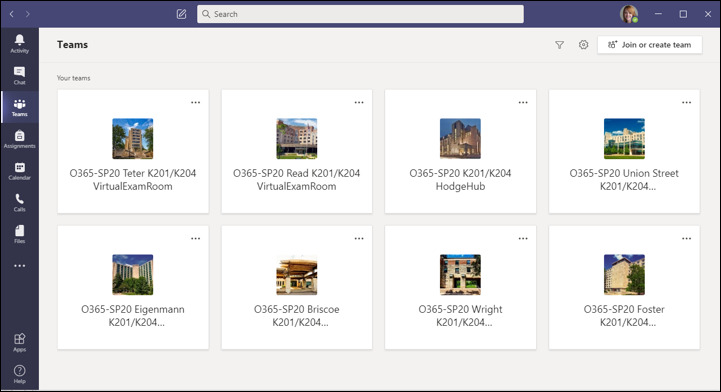Open more options for the Union Street team
This screenshot has height=392, width=721.
(x=687, y=102)
